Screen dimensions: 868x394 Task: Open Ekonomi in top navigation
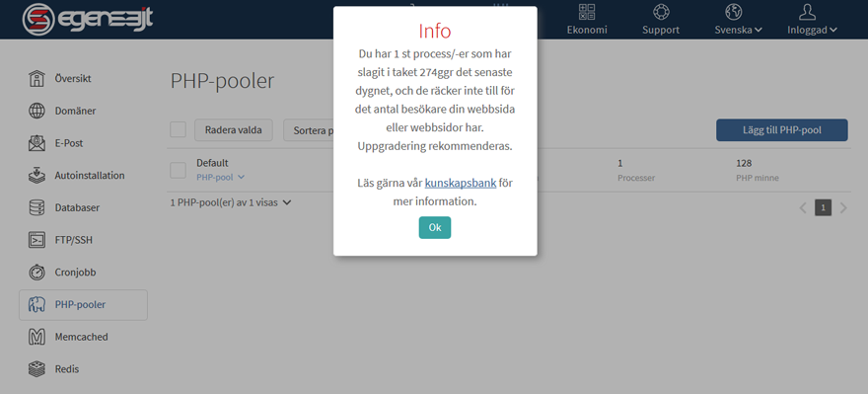[x=587, y=30]
